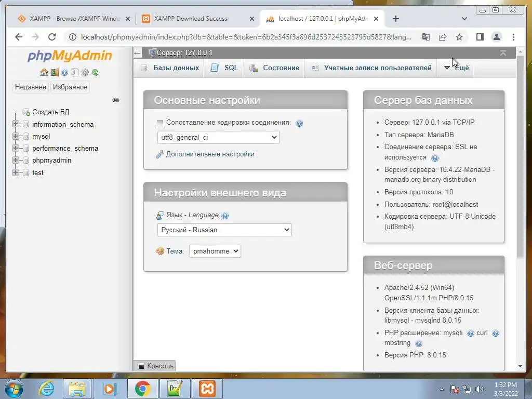532x399 pixels.
Task: Reload navigation panel with green arrow icon
Action: [95, 72]
